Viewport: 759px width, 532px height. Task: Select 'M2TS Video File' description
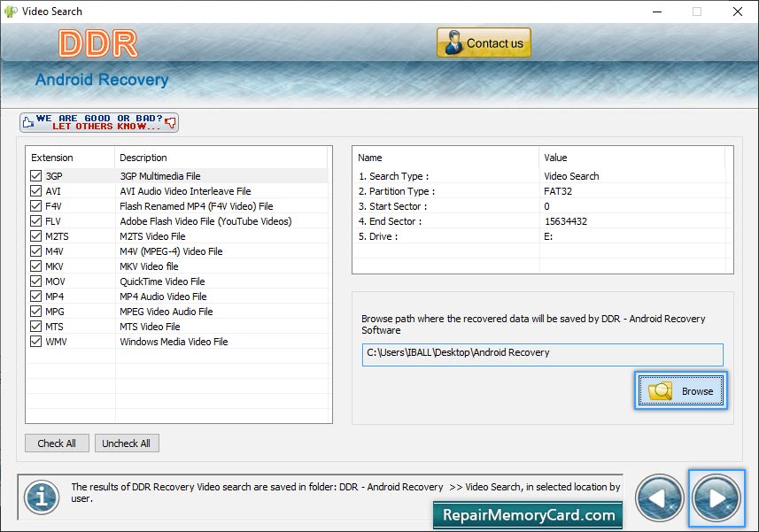152,236
